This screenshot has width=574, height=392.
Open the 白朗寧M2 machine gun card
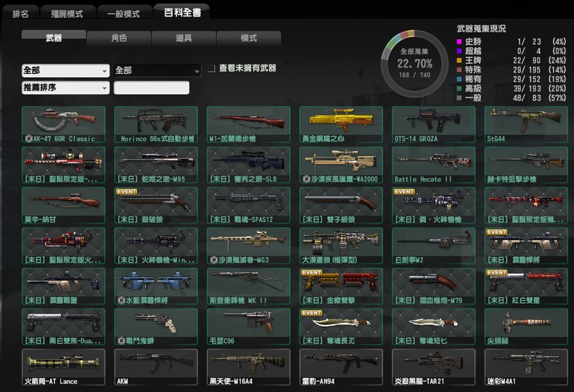click(434, 246)
